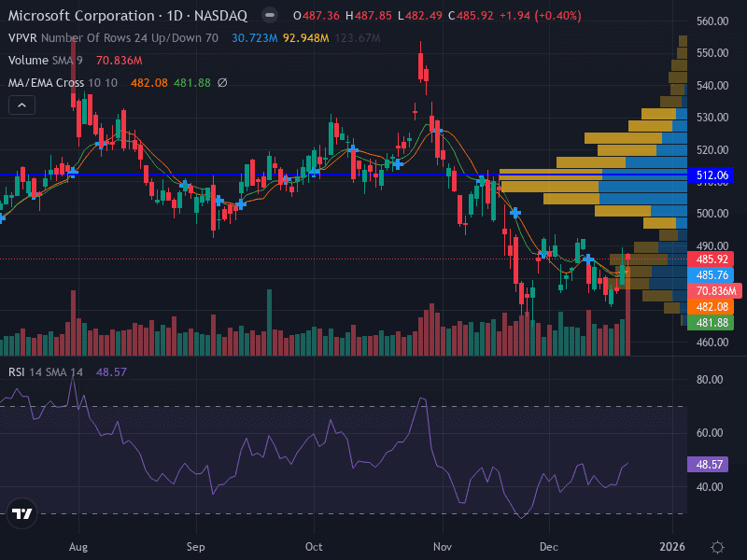The image size is (747, 560).
Task: Click the 80.00 RSI scale label
Action: click(x=710, y=380)
